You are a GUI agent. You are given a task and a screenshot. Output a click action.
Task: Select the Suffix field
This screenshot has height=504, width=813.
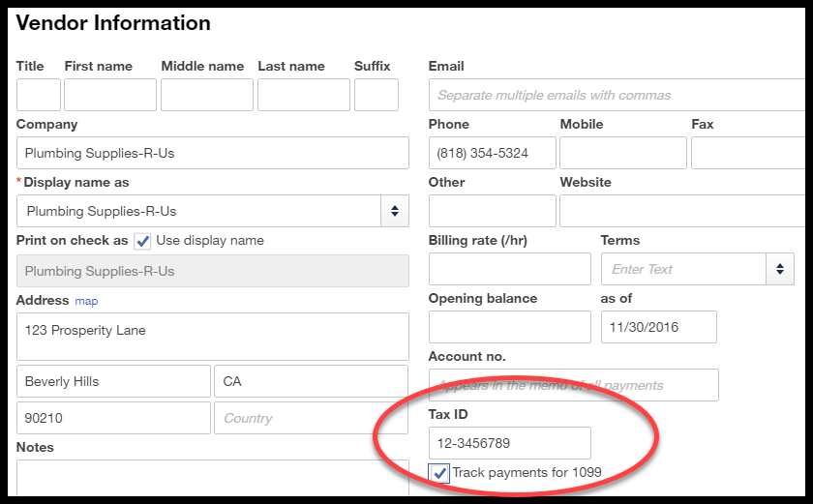(376, 95)
